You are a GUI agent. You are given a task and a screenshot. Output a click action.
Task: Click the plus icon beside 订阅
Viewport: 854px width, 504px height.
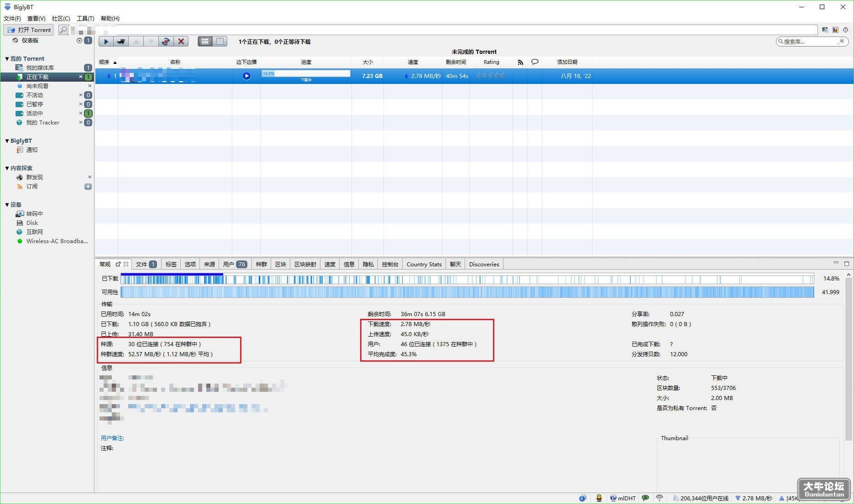point(88,187)
